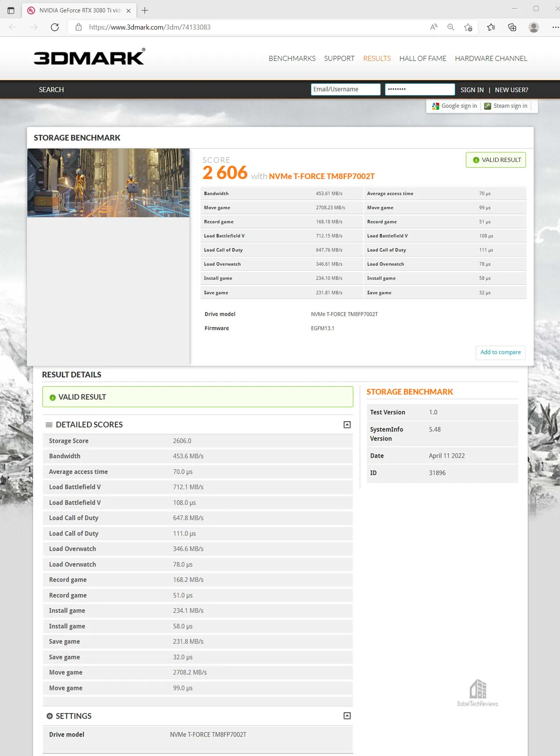Click the site lock icon in the address bar
The image size is (560, 756).
(x=78, y=27)
